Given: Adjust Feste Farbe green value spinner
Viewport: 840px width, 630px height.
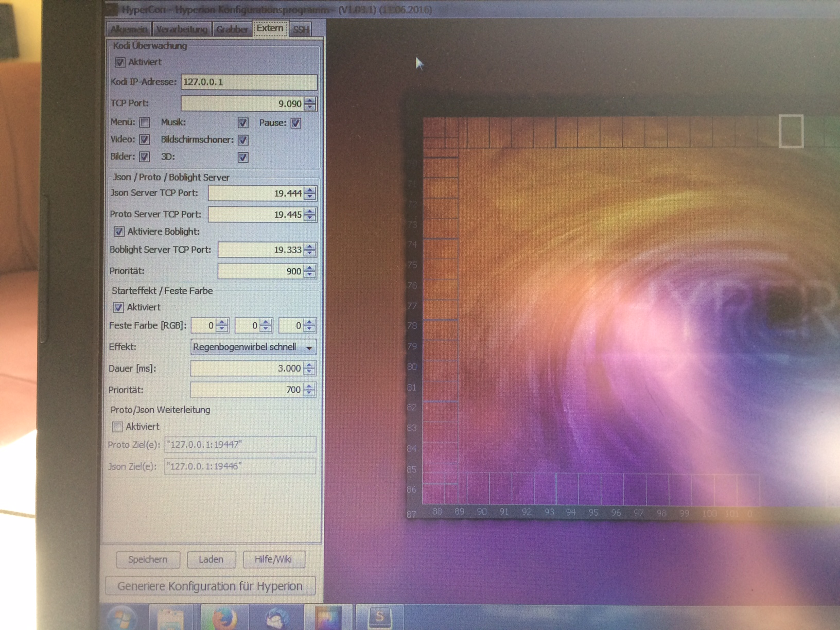Looking at the screenshot, I should 266,325.
